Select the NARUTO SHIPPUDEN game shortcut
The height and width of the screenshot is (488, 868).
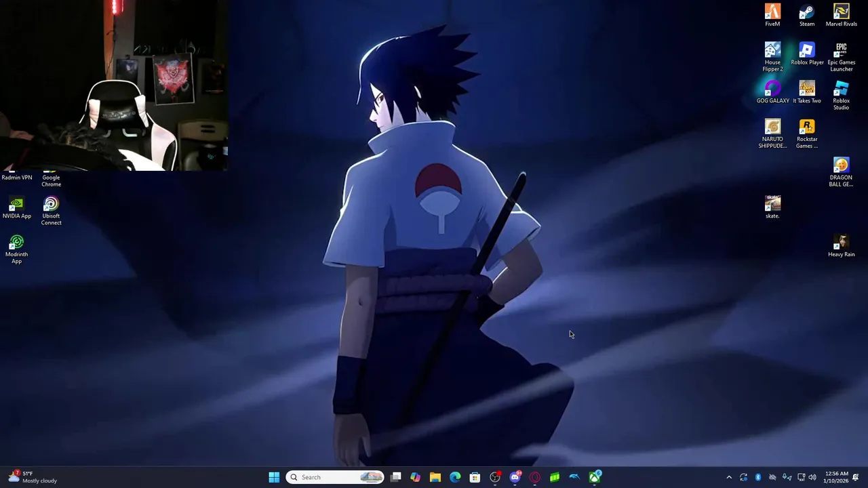pyautogui.click(x=772, y=134)
